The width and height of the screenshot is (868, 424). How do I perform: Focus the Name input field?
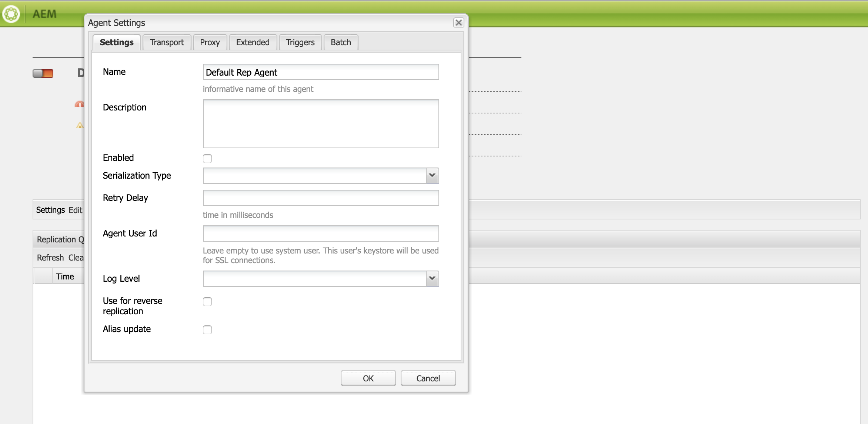coord(321,72)
